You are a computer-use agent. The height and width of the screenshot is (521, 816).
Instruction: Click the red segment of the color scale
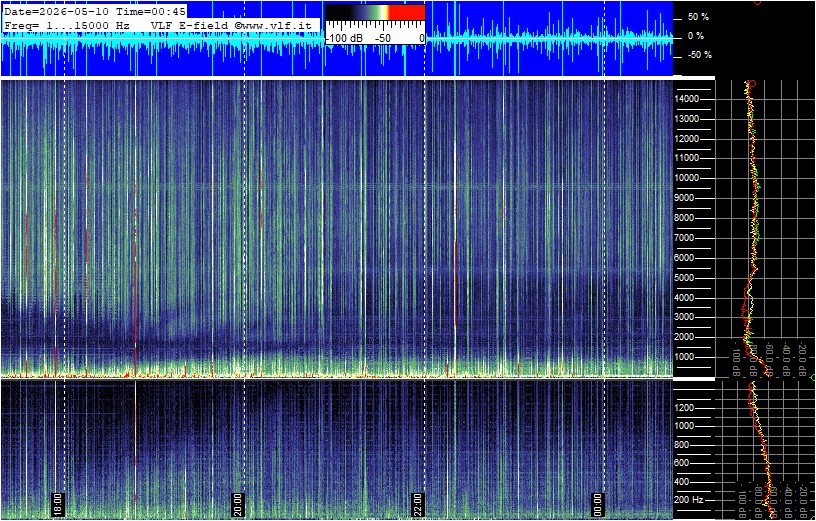coord(407,12)
